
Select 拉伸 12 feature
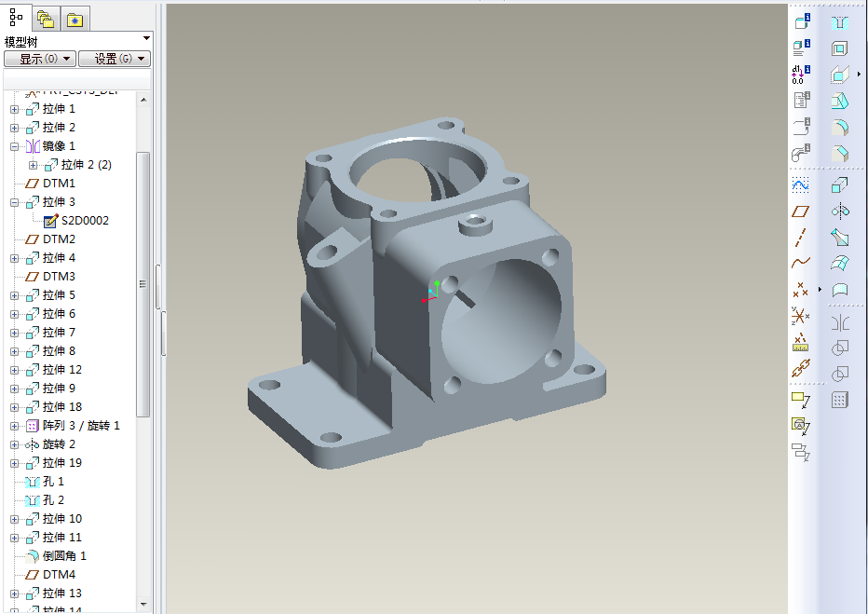tap(54, 370)
